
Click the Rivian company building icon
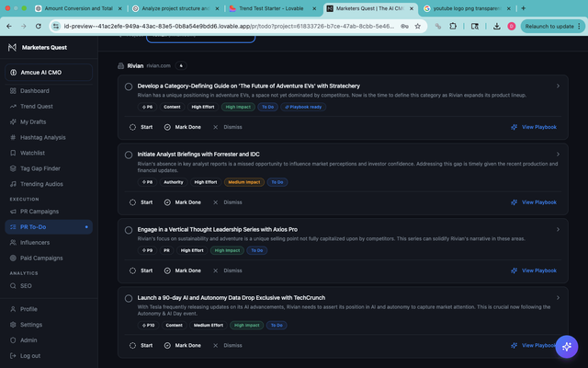click(x=120, y=66)
